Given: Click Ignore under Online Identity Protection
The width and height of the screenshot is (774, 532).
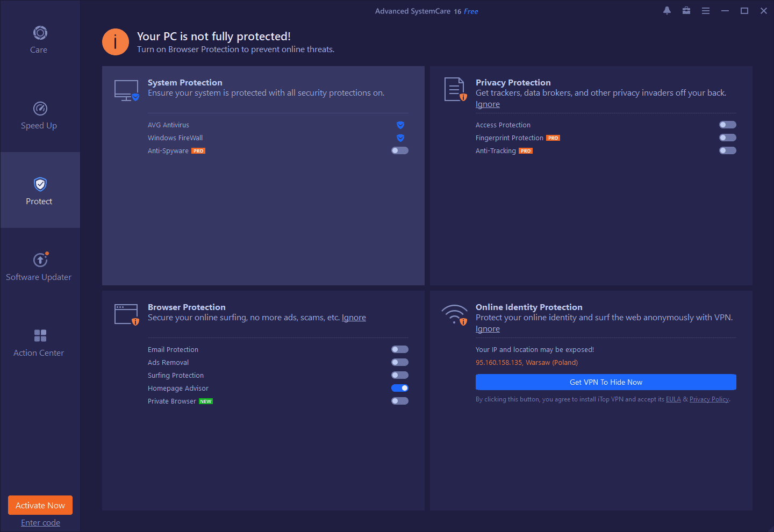Looking at the screenshot, I should click(x=488, y=329).
